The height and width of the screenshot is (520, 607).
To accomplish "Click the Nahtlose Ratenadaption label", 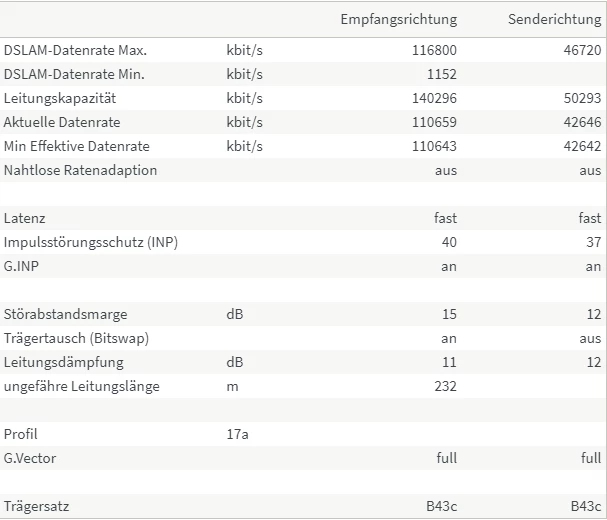I will (81, 170).
